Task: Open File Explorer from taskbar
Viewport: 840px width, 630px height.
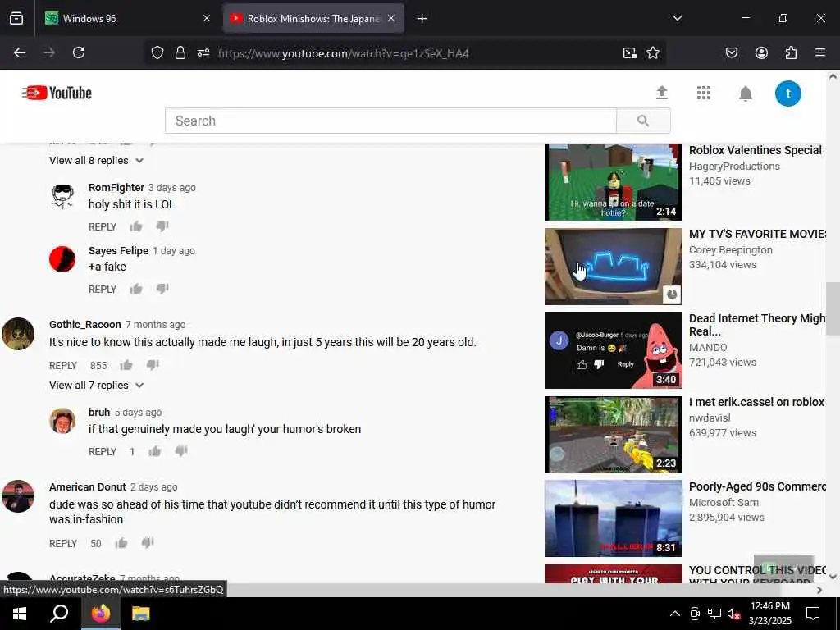Action: (140, 614)
